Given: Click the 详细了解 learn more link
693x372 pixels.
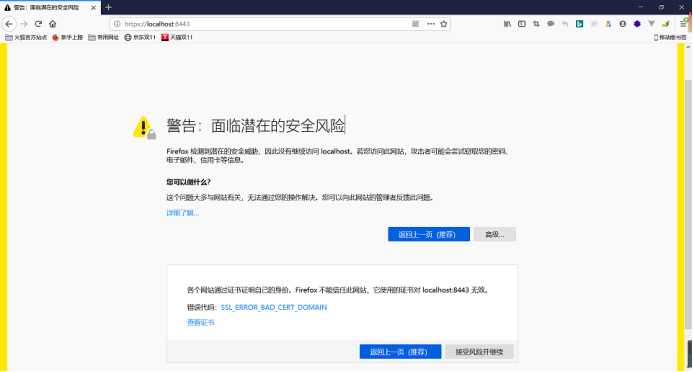Looking at the screenshot, I should [183, 213].
